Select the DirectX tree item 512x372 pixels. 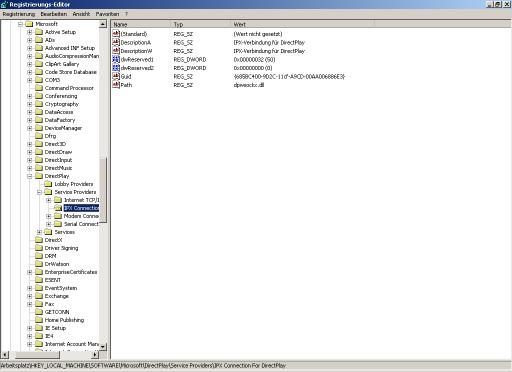53,240
